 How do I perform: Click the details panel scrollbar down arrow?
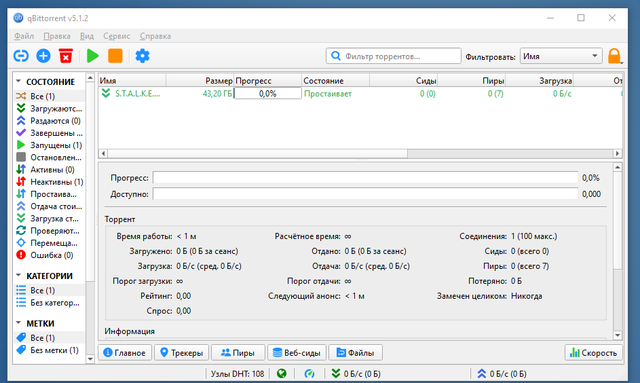(x=618, y=335)
